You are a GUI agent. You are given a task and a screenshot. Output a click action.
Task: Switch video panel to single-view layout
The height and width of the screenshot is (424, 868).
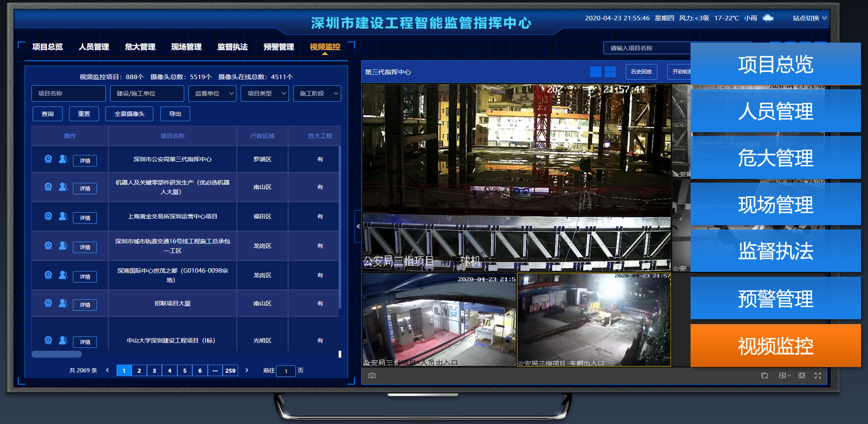pos(595,71)
